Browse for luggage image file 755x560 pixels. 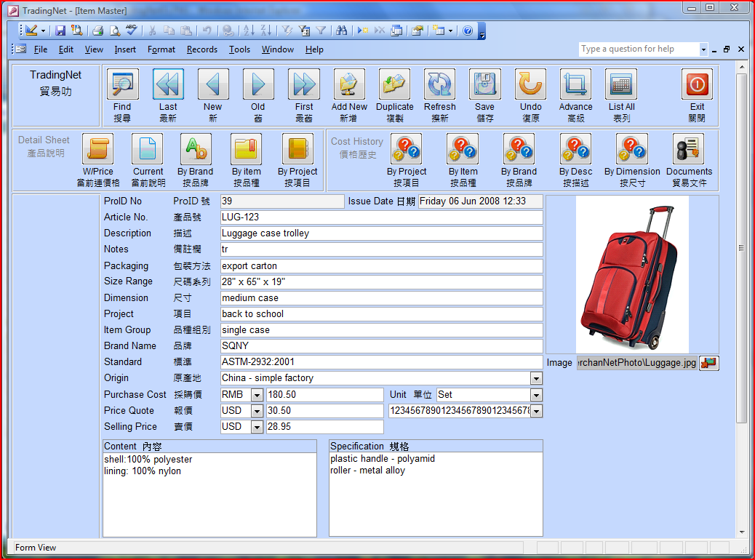pos(708,363)
